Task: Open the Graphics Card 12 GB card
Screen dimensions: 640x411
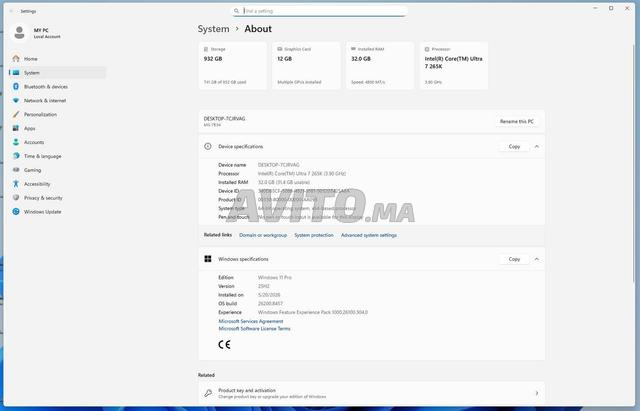Action: point(306,66)
